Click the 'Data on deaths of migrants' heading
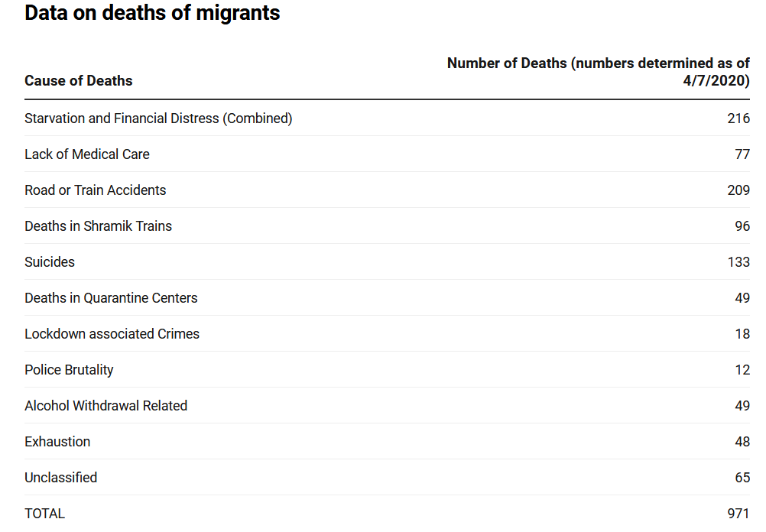Viewport: 766px width, 532px height. pos(152,13)
